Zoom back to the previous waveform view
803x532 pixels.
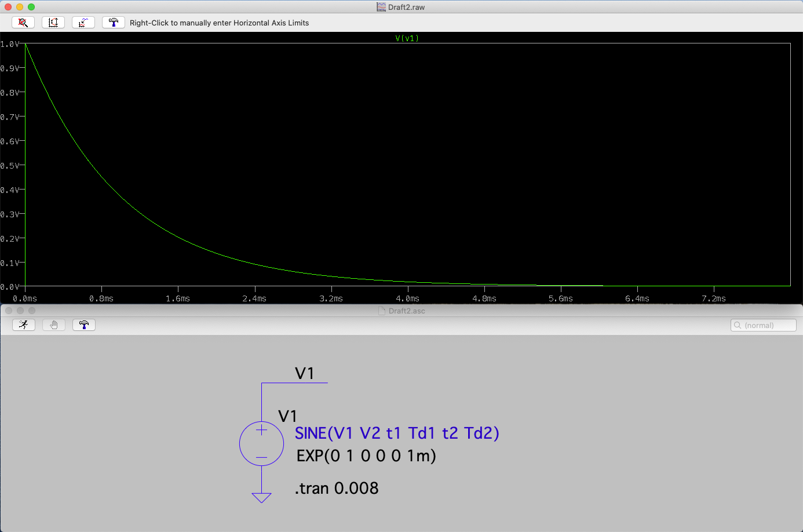23,22
